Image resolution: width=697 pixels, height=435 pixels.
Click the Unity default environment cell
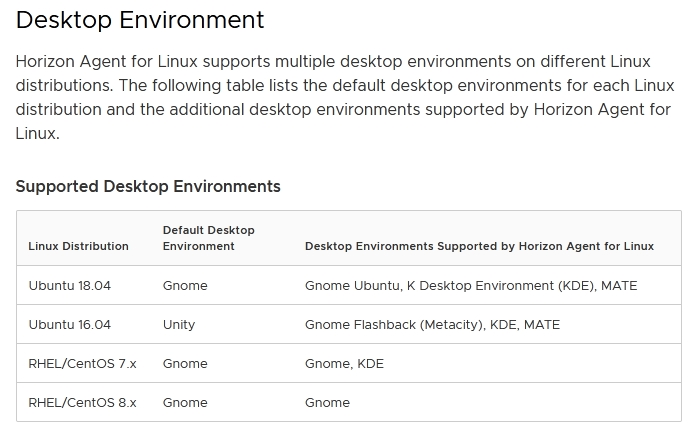click(x=179, y=324)
